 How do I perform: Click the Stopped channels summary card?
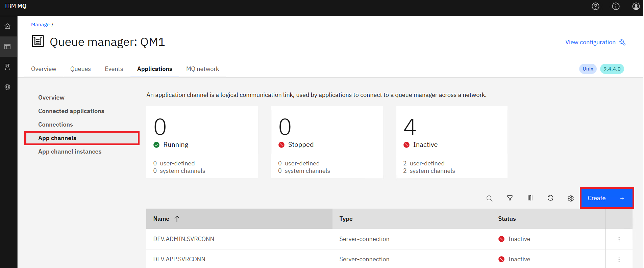pos(327,142)
